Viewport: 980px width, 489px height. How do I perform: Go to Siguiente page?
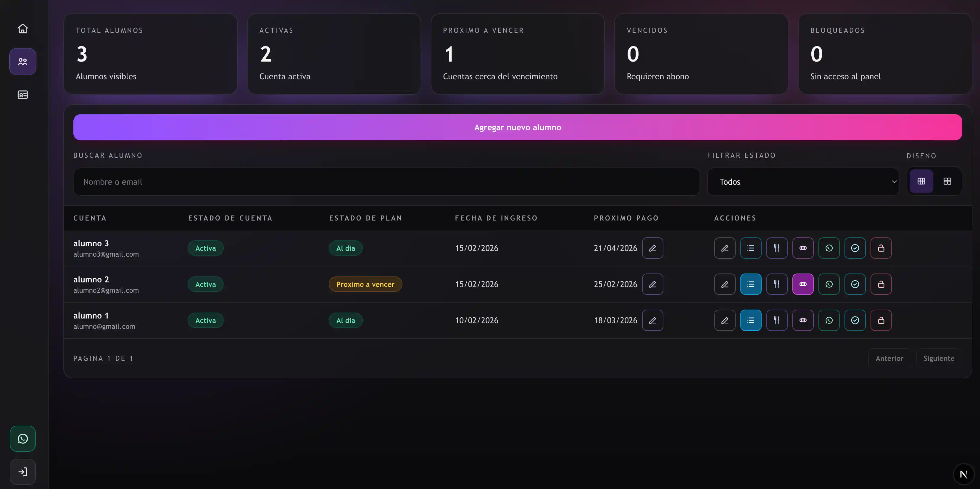tap(939, 358)
